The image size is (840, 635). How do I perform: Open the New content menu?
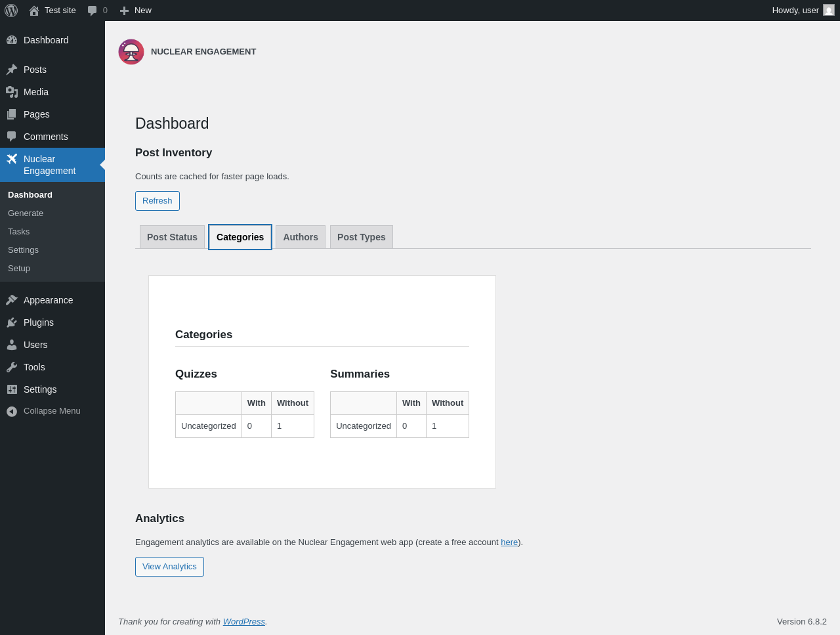point(136,11)
